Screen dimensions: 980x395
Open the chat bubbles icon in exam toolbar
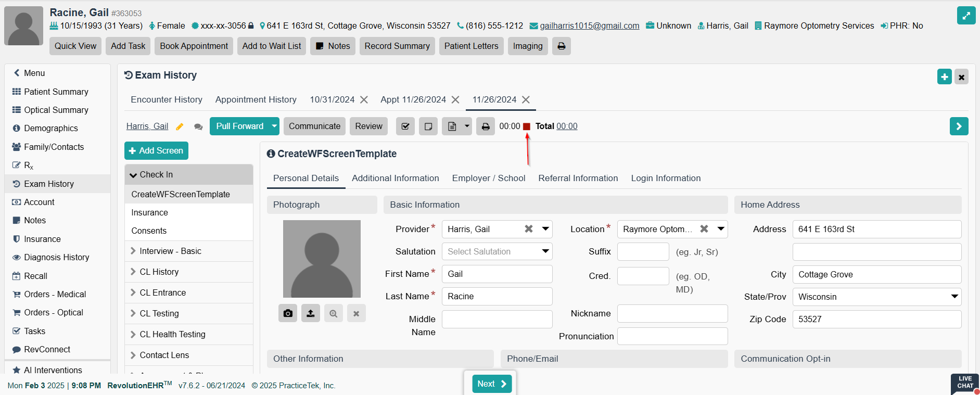click(x=198, y=126)
